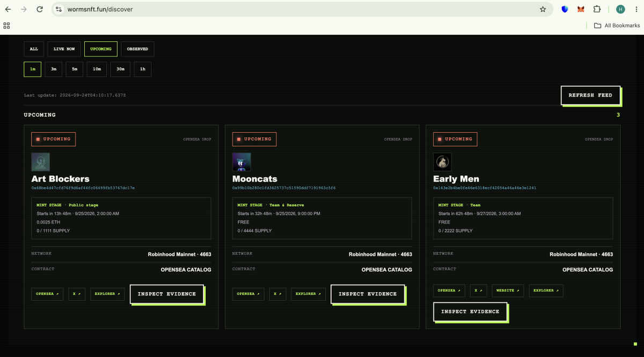Open Mooncats OPENSEA link

(248, 294)
